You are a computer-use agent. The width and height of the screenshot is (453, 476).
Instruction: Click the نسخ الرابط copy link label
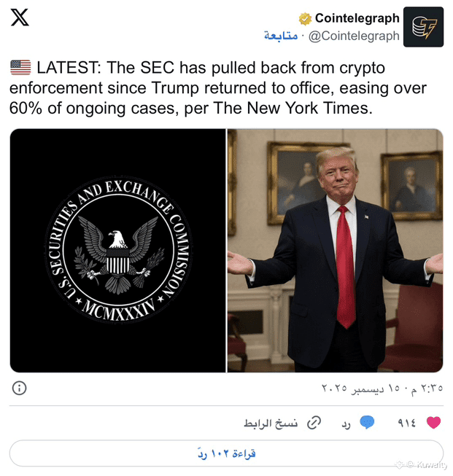(271, 424)
